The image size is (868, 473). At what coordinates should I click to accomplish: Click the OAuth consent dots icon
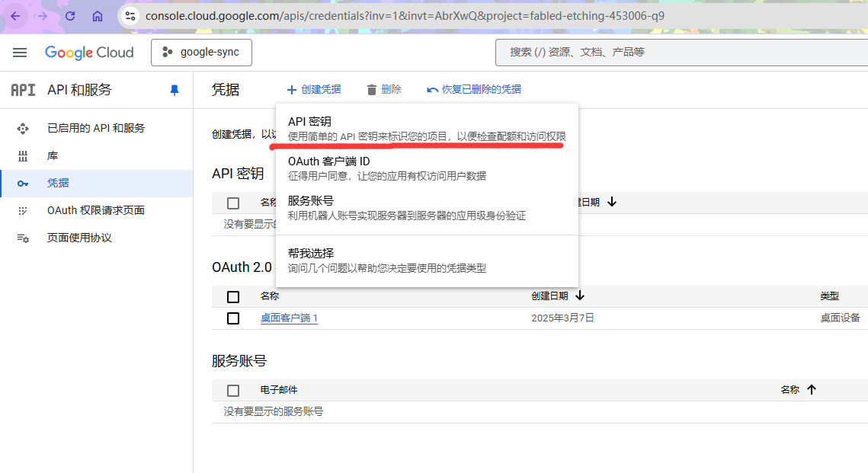tap(23, 211)
